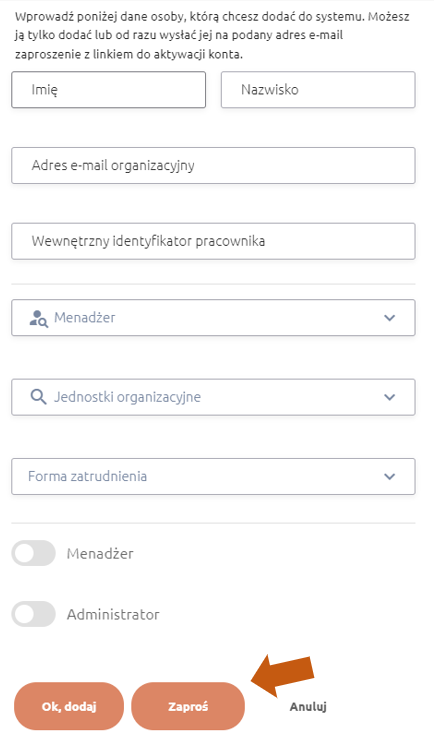Open the Jednostki organizacyjne search box text
This screenshot has width=434, height=747.
click(x=127, y=397)
